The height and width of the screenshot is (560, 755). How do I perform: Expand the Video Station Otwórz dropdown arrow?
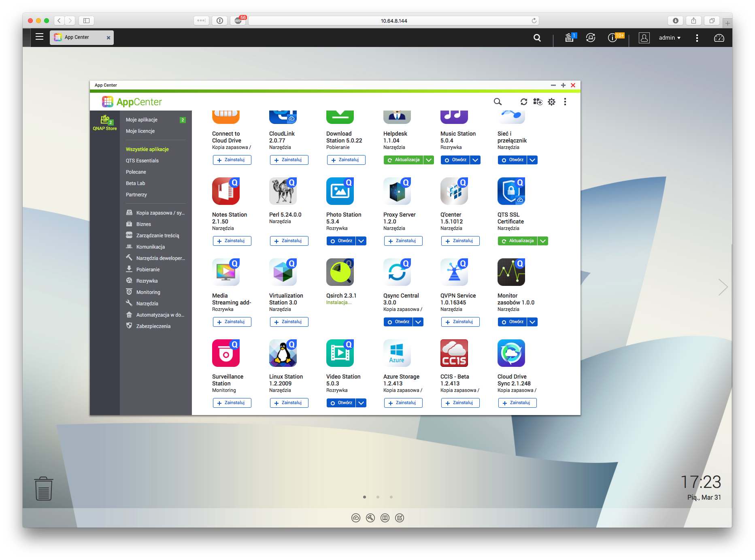point(361,403)
